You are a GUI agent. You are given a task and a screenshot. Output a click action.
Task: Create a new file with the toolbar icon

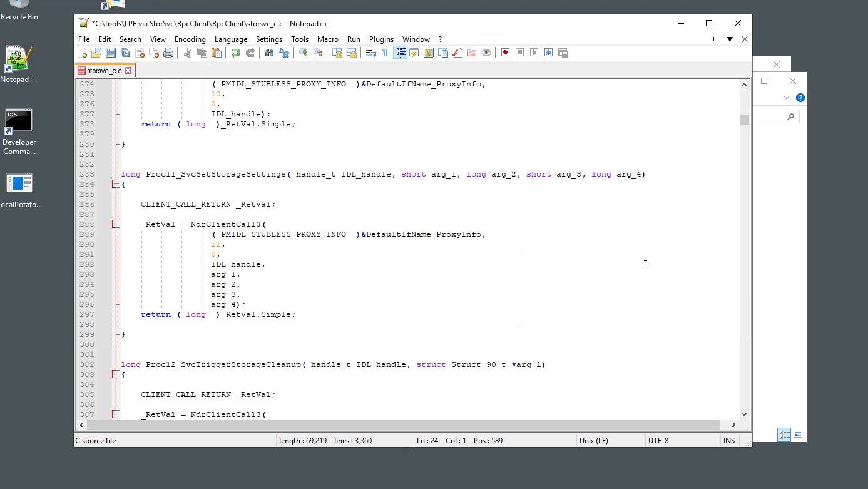83,53
